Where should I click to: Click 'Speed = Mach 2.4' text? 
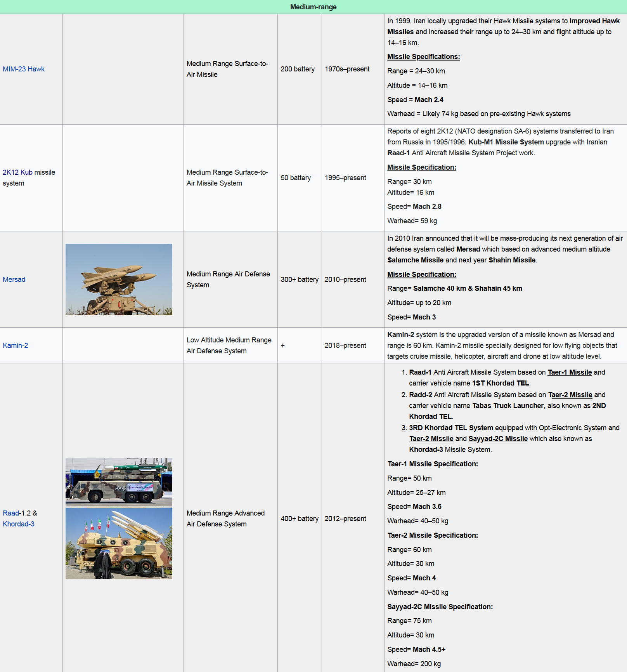tap(415, 100)
